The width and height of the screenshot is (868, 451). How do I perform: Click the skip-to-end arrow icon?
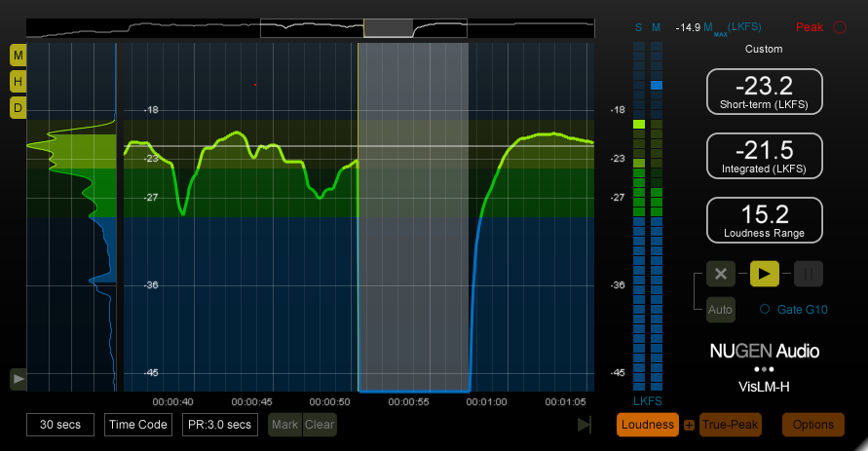(584, 425)
